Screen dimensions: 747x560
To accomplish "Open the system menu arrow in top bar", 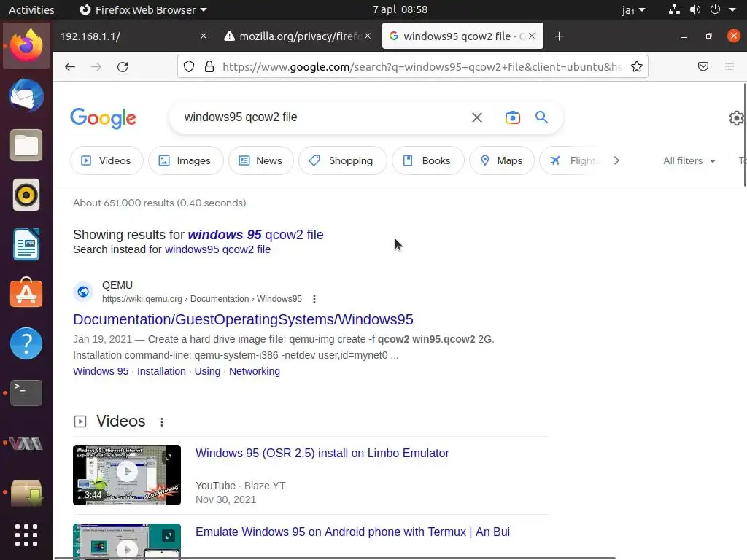I will point(732,9).
